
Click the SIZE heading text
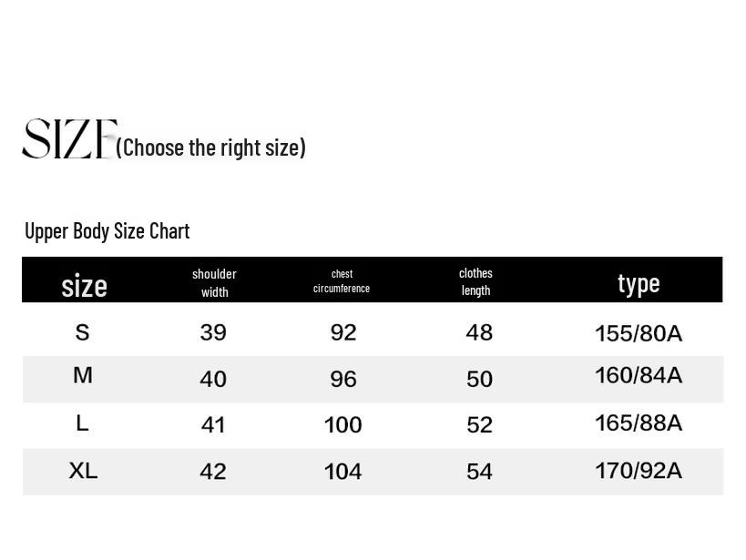[x=69, y=138]
